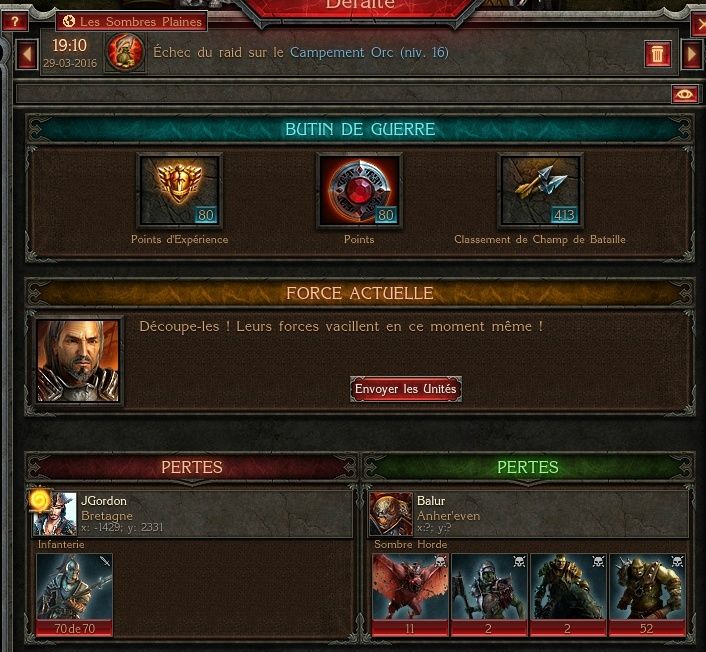Click the Balur enemy avatar

391,514
